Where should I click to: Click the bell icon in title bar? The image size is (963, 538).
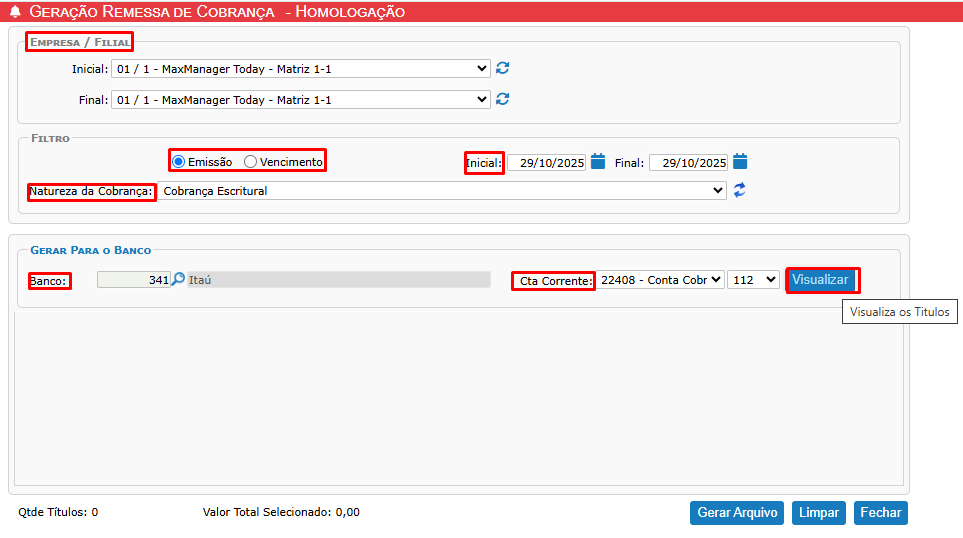15,12
